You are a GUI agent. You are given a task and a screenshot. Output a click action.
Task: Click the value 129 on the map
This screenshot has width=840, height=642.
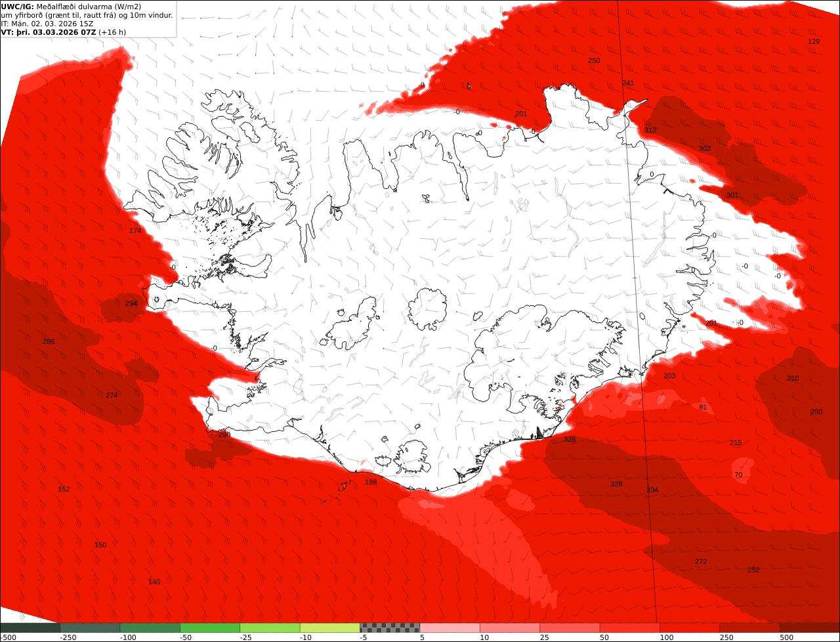(x=814, y=41)
